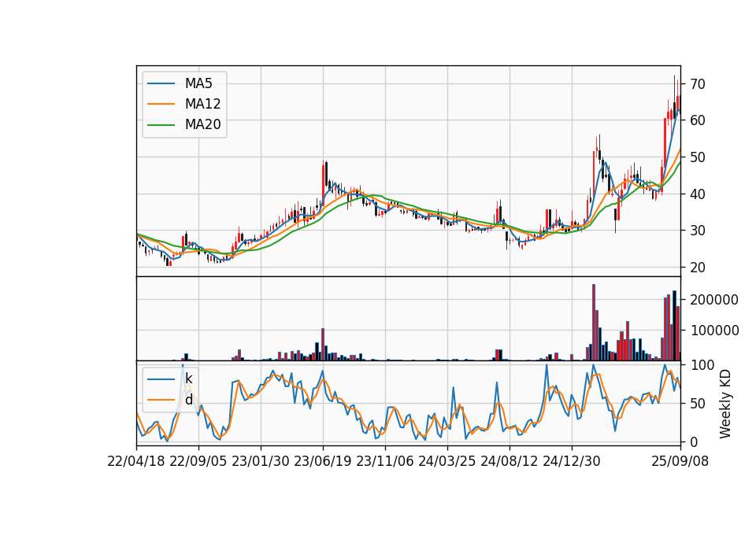Click the k legend label in KD panel

point(188,379)
